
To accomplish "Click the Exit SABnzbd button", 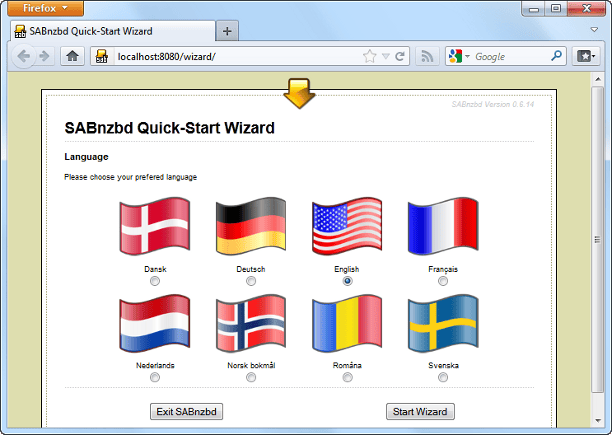I will 187,412.
